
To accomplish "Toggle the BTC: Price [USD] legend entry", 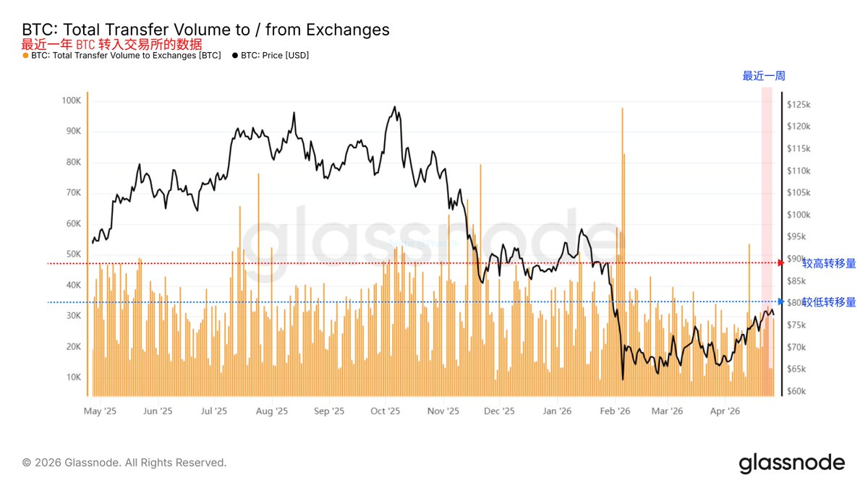I will pos(275,56).
